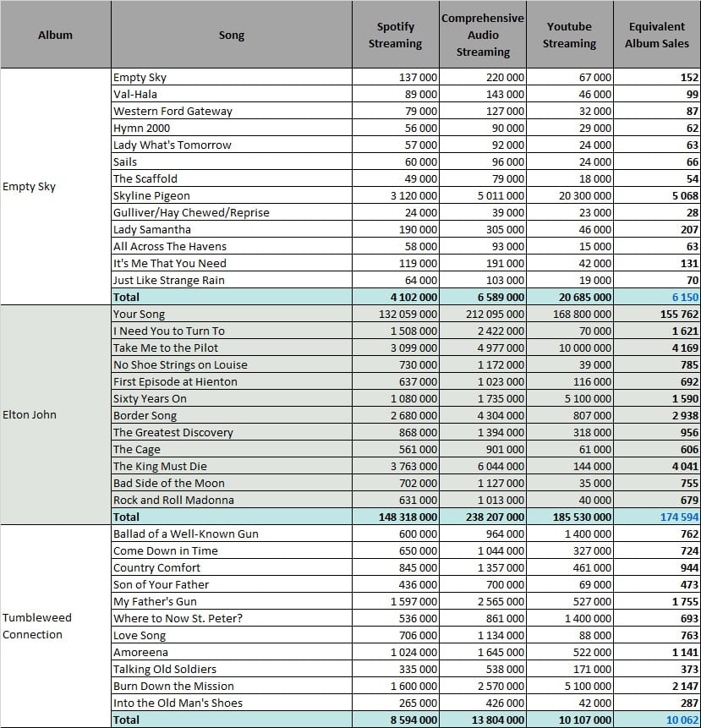Click Skyline Pigeon audio streaming 5 011 000
Screen dimensions: 701x728
(483, 195)
